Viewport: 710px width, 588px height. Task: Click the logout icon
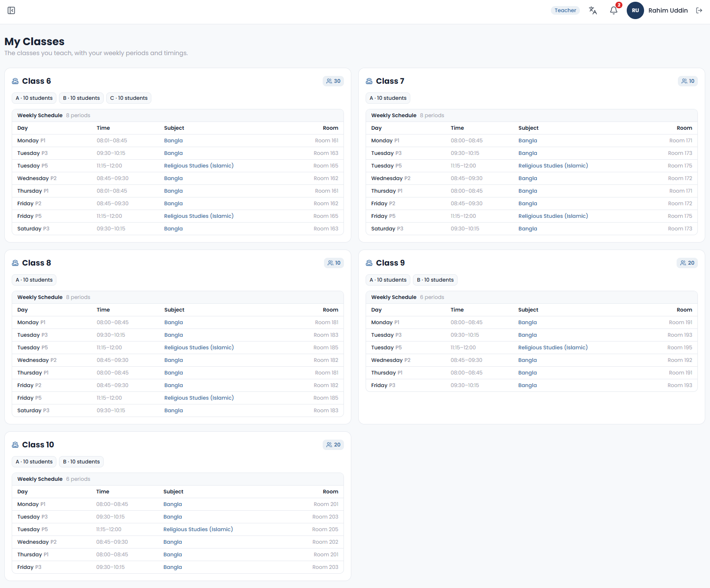tap(699, 10)
